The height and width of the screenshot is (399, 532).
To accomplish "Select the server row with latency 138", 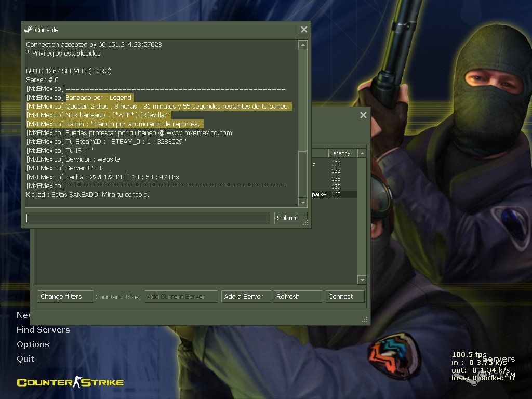I will (334, 179).
